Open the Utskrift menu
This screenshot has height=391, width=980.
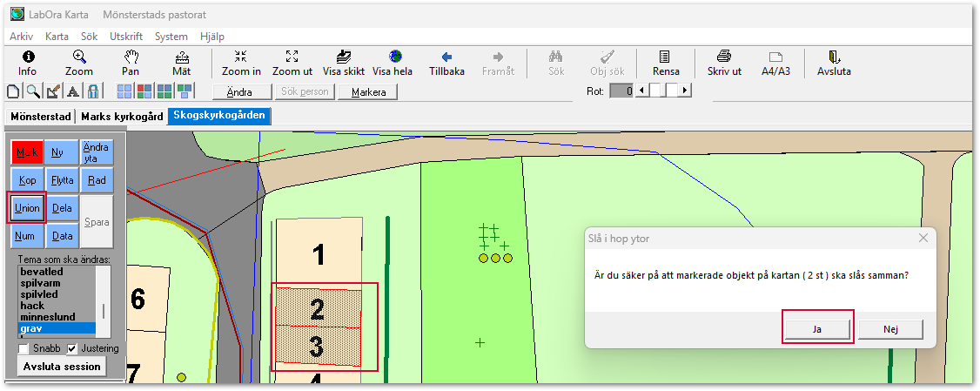(126, 37)
